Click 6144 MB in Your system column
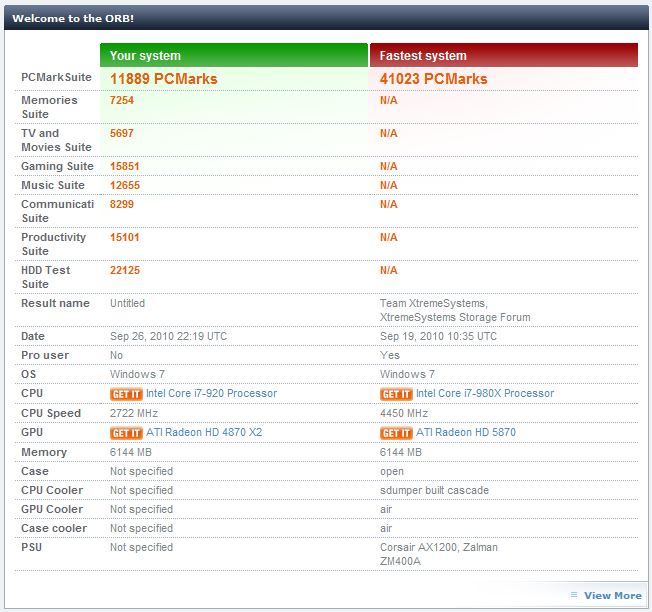Screen dimensions: 652x612 [x=131, y=452]
